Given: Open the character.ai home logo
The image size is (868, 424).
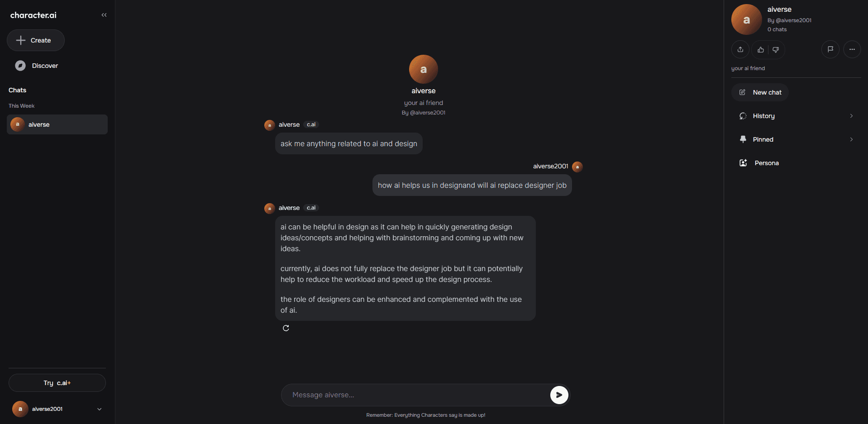Looking at the screenshot, I should [x=33, y=15].
